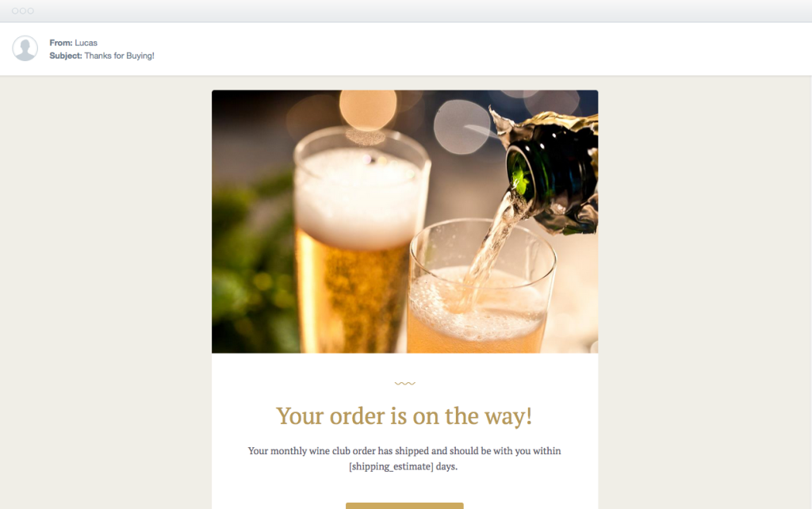Click the 'Your order is on the way!' heading
This screenshot has height=509, width=812.
pyautogui.click(x=404, y=415)
